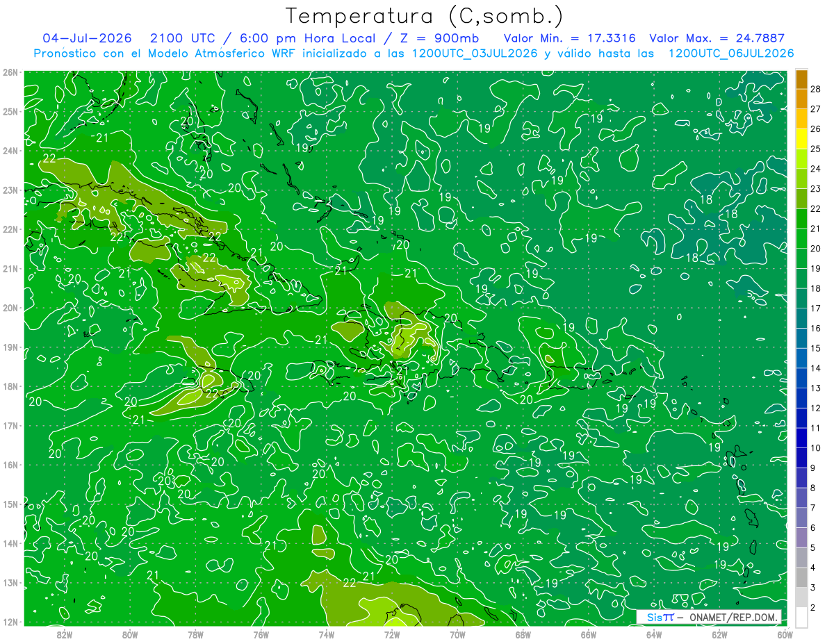Click the latitude axis label "24N"

click(10, 151)
